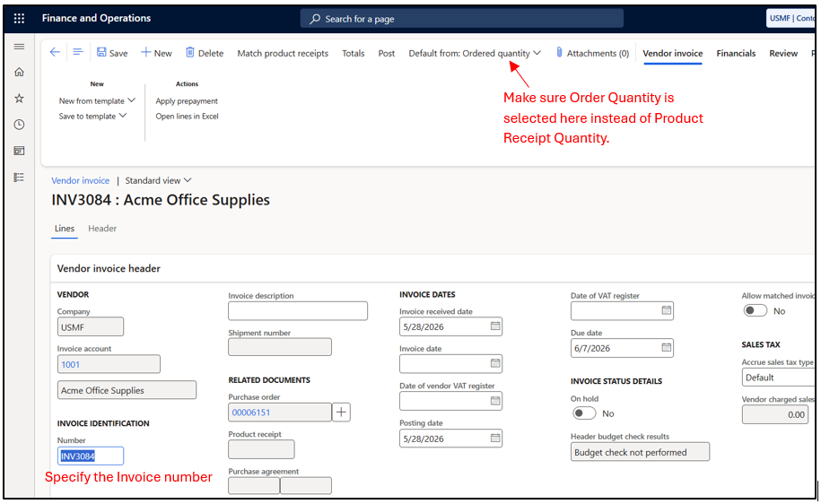
Task: Click the Invoice description field
Action: (298, 311)
